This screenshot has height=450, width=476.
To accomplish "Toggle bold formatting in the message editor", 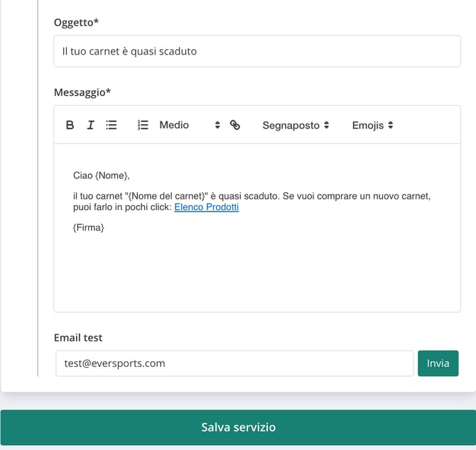I will [70, 125].
